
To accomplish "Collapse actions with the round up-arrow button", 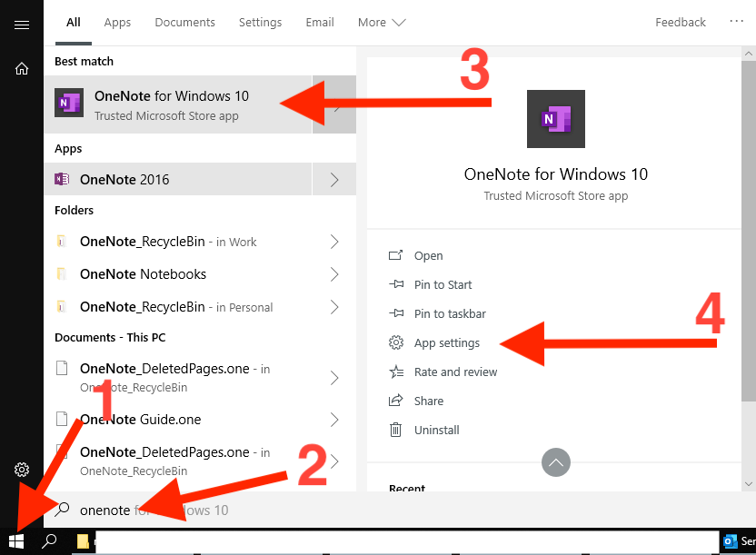I will coord(556,462).
